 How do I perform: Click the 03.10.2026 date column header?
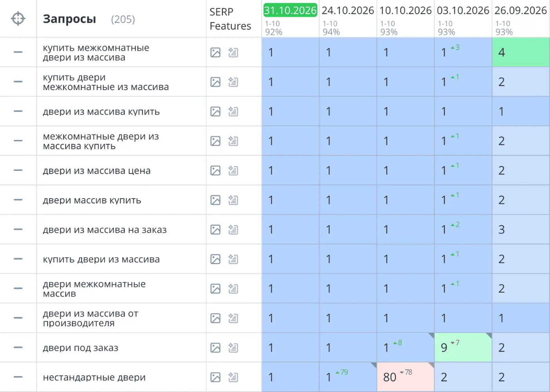click(x=463, y=10)
